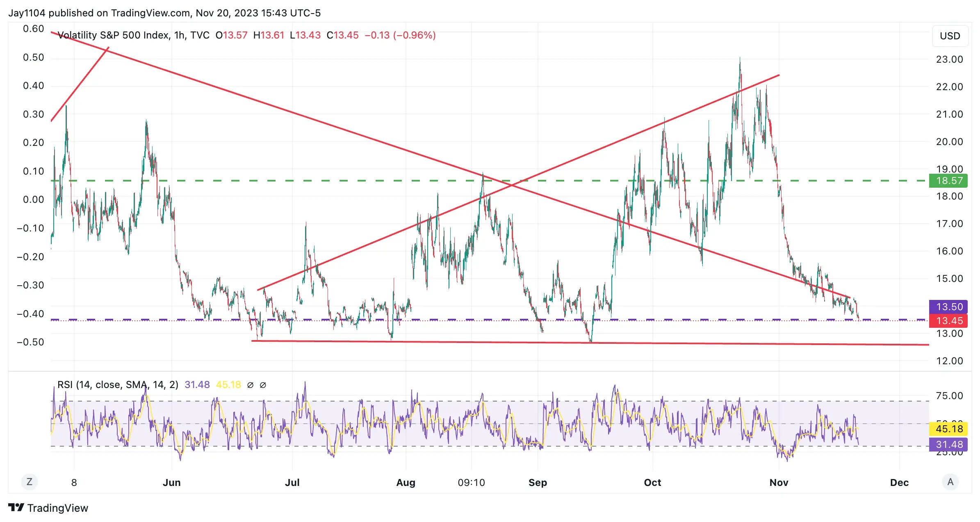Click the Oct date on time axis
The image size is (980, 522).
pyautogui.click(x=653, y=483)
